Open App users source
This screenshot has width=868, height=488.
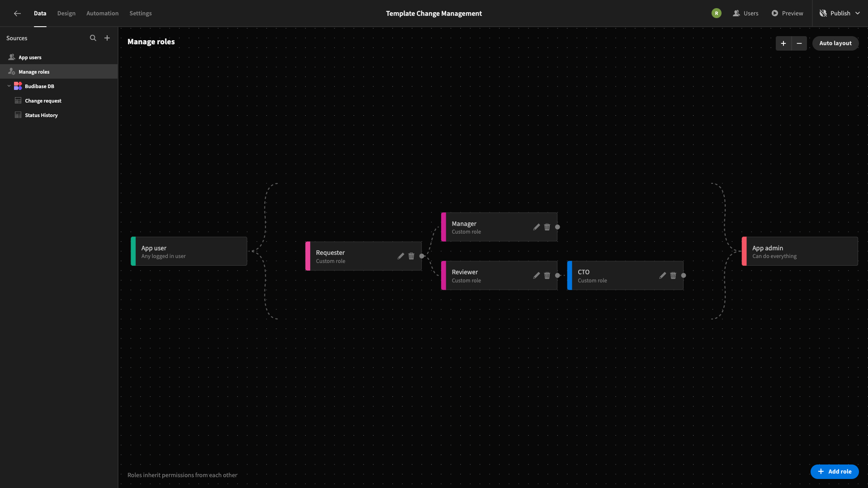pyautogui.click(x=30, y=57)
